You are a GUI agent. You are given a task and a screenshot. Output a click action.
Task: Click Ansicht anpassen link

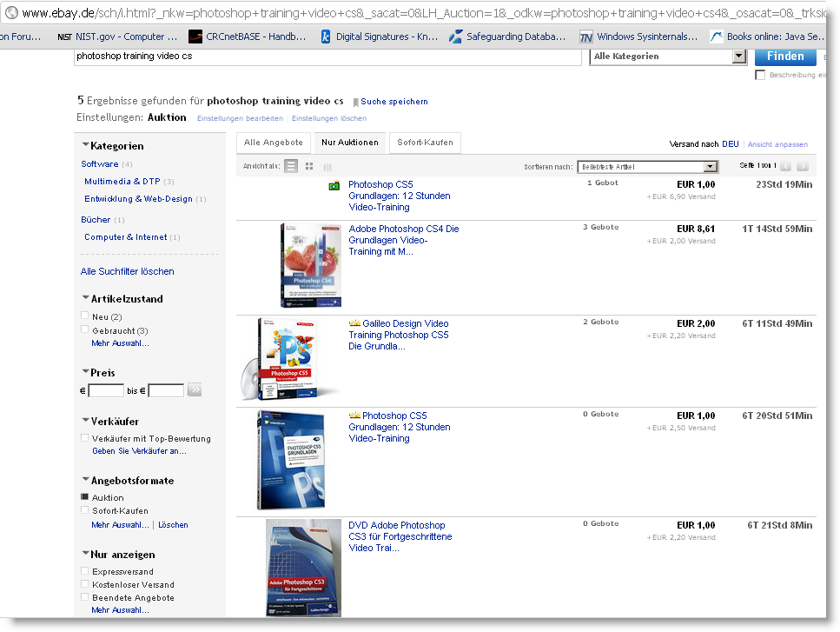pos(777,144)
